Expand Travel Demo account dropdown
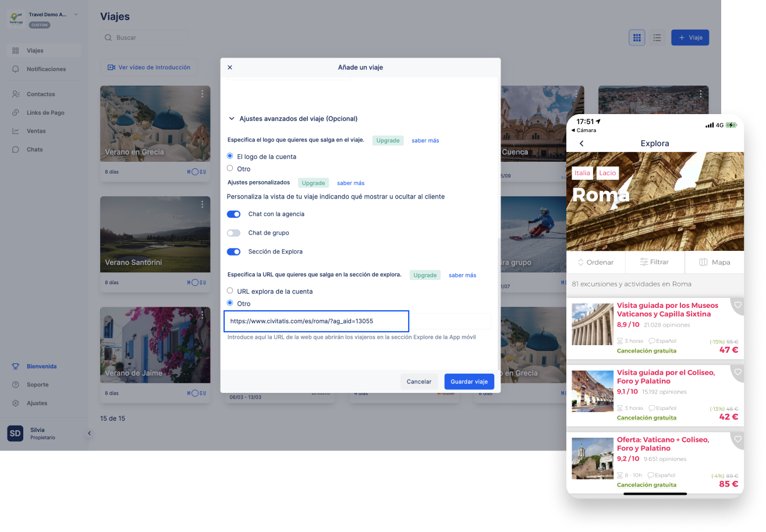The height and width of the screenshot is (532, 766). point(76,15)
